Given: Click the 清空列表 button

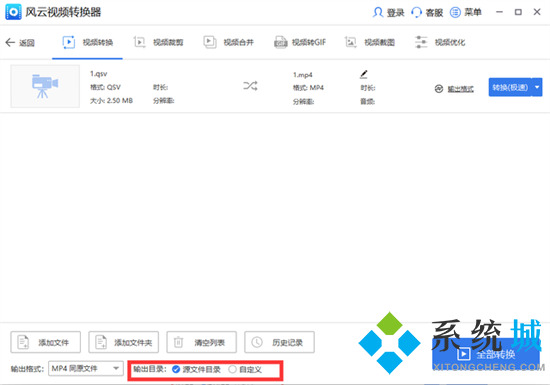Looking at the screenshot, I should tap(201, 342).
